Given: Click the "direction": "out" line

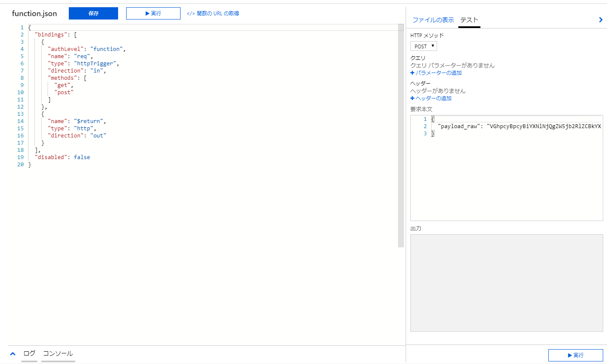Looking at the screenshot, I should pos(77,136).
